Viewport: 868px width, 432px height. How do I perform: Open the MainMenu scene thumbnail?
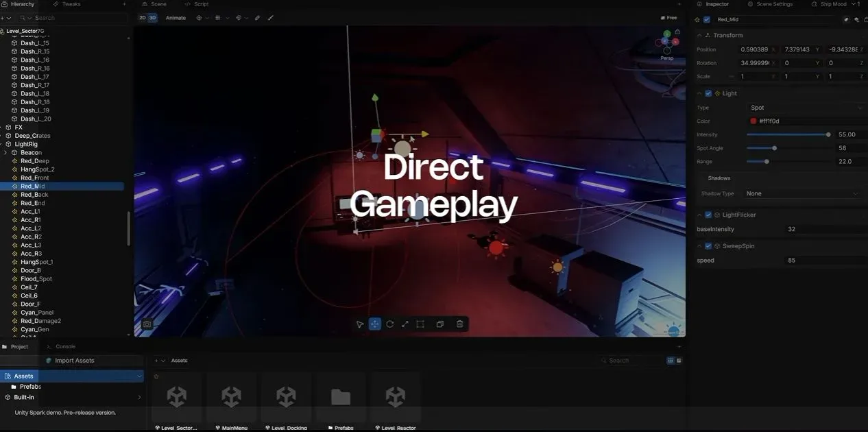[231, 402]
